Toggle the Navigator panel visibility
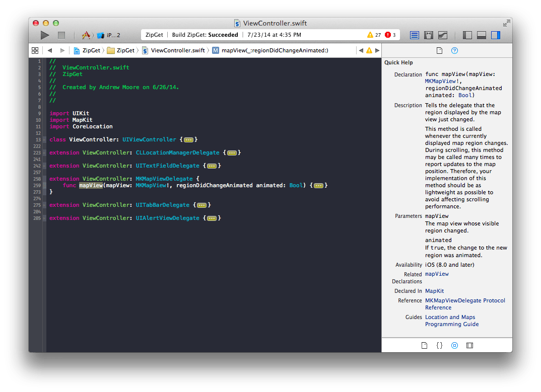The height and width of the screenshot is (392, 541). (467, 35)
